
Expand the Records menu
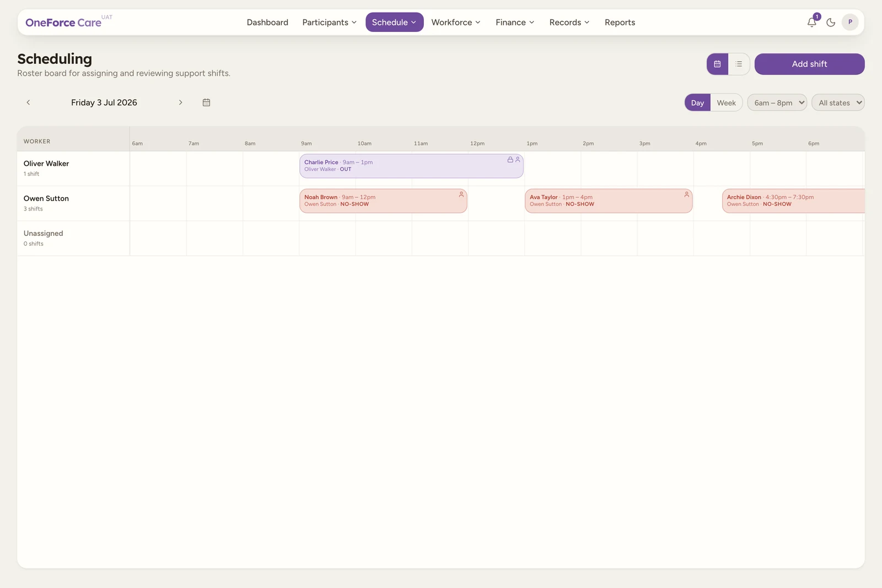(569, 23)
